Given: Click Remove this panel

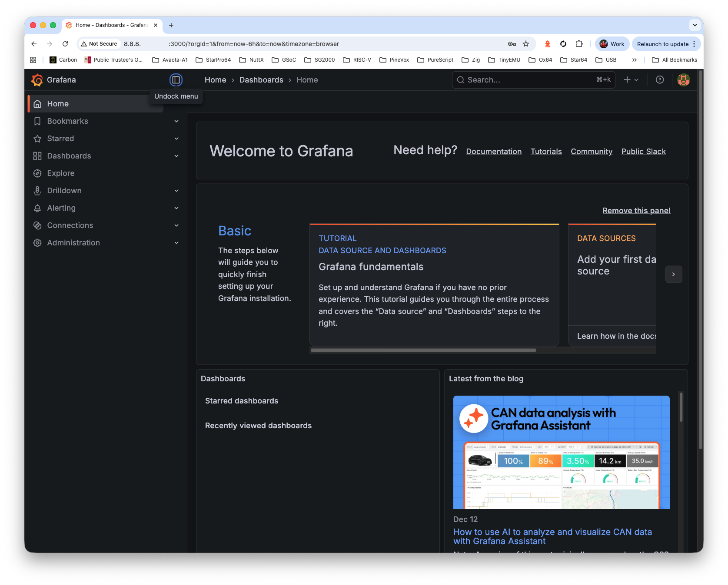Looking at the screenshot, I should (636, 210).
